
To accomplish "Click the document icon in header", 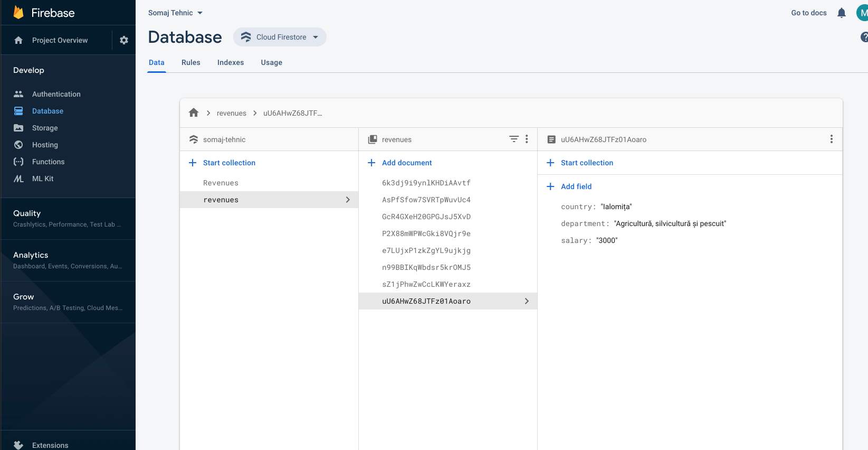I will tap(551, 139).
